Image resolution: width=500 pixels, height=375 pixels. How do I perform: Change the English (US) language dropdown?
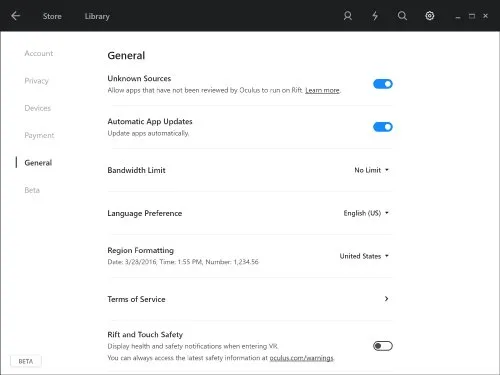point(366,213)
